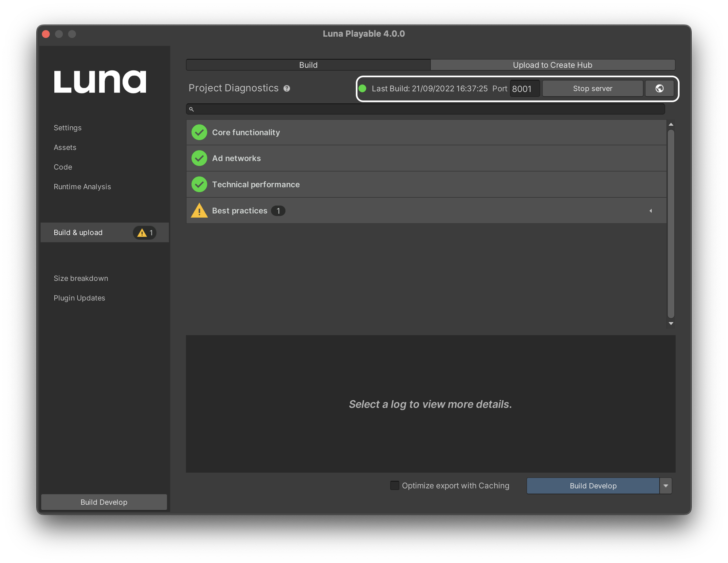
Task: Close the Luna Playable window
Action: tap(46, 34)
